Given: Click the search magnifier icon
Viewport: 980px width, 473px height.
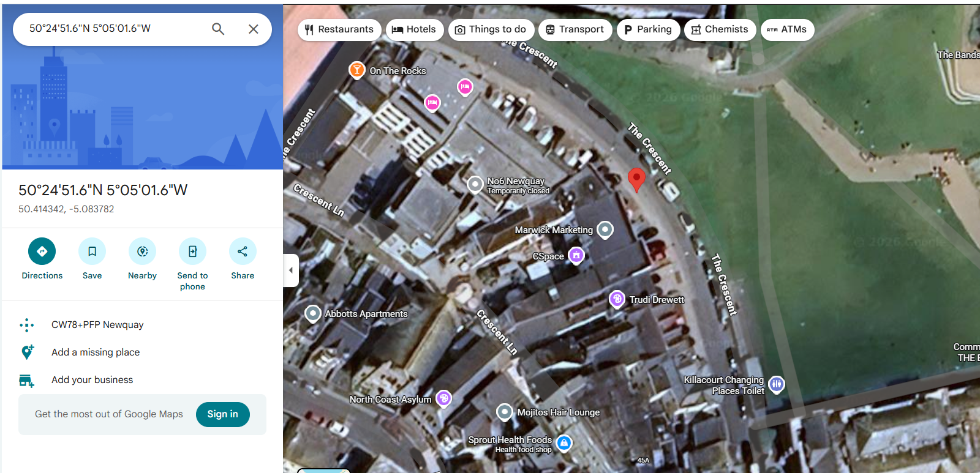Looking at the screenshot, I should (218, 29).
